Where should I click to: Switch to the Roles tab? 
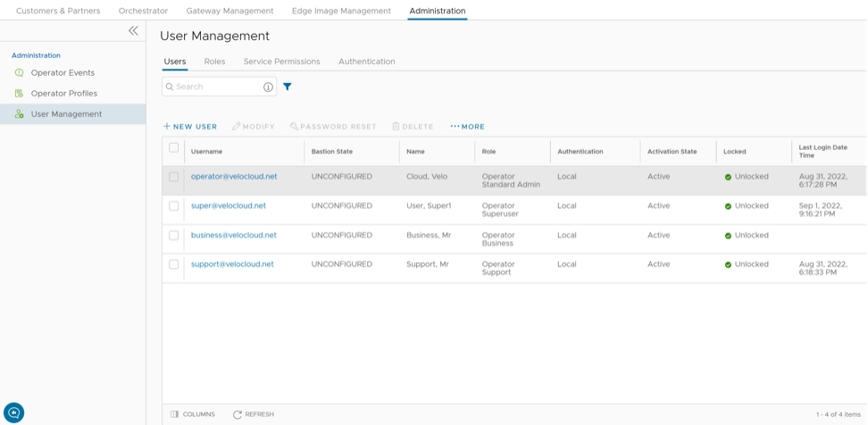coord(214,62)
